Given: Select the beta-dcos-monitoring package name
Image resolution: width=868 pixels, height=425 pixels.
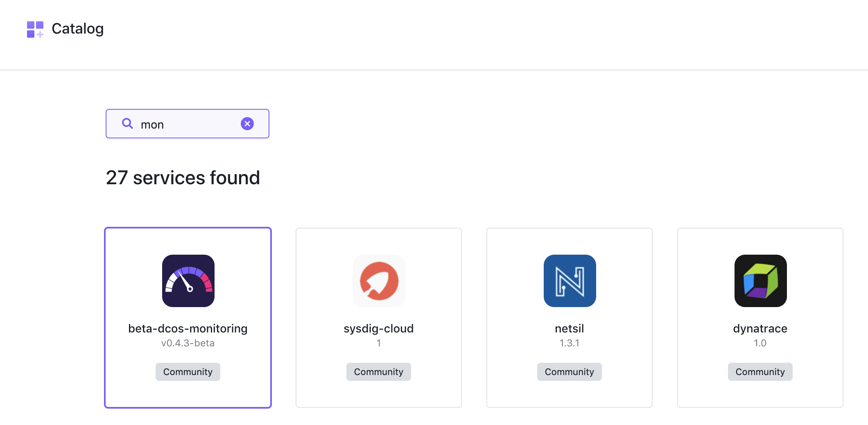Looking at the screenshot, I should click(x=188, y=328).
